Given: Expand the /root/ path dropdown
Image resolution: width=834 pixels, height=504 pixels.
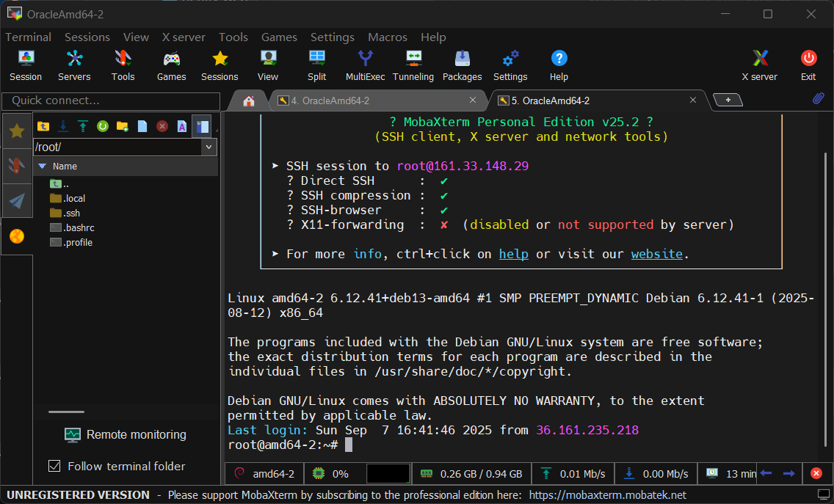Looking at the screenshot, I should 209,147.
